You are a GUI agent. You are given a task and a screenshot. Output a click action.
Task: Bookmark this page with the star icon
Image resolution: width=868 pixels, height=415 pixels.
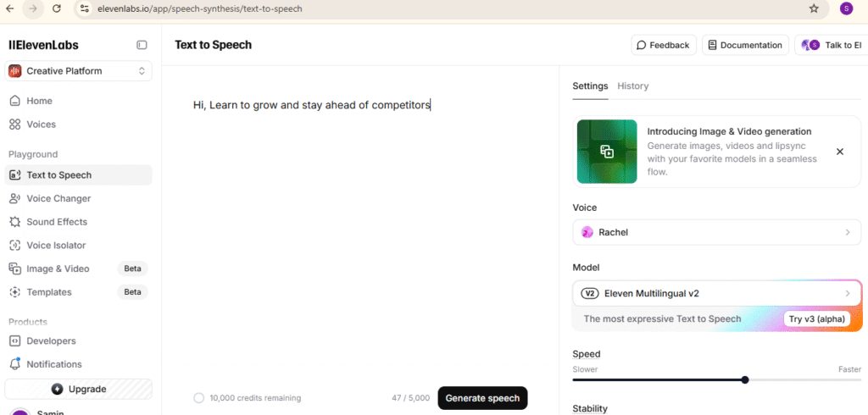click(x=814, y=8)
